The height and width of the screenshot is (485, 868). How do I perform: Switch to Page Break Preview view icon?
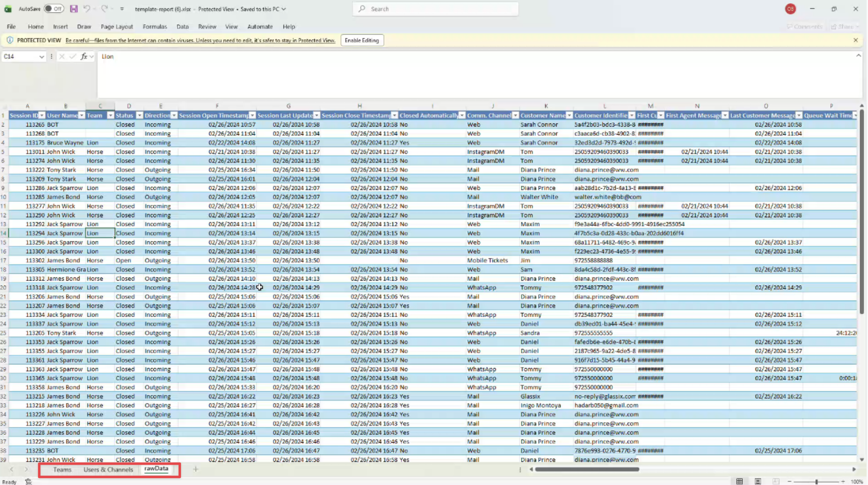coord(776,481)
